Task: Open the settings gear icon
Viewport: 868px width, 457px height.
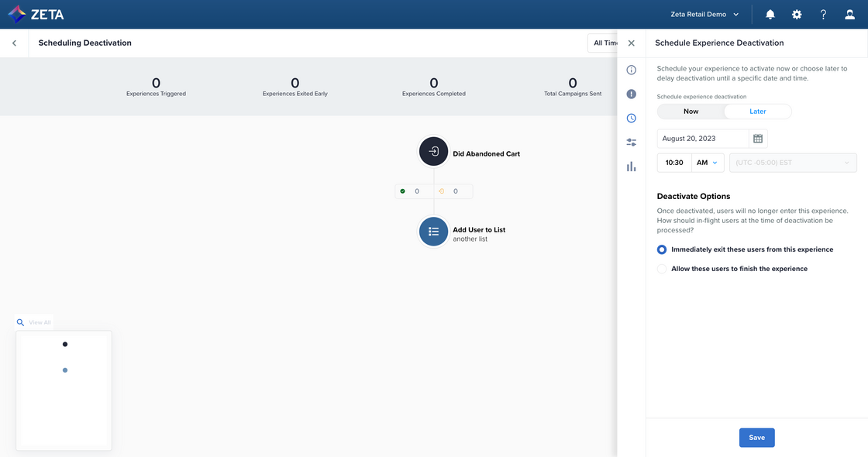Action: coord(797,15)
